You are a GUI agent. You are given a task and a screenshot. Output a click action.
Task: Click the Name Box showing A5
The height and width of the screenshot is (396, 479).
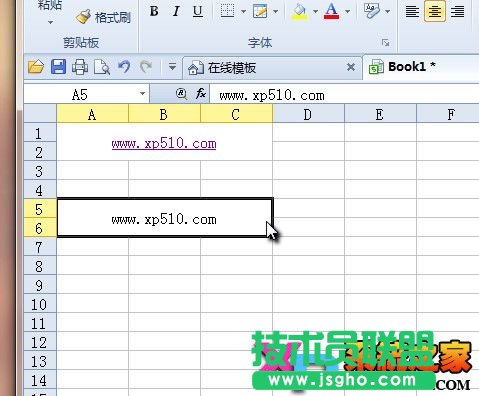click(80, 95)
